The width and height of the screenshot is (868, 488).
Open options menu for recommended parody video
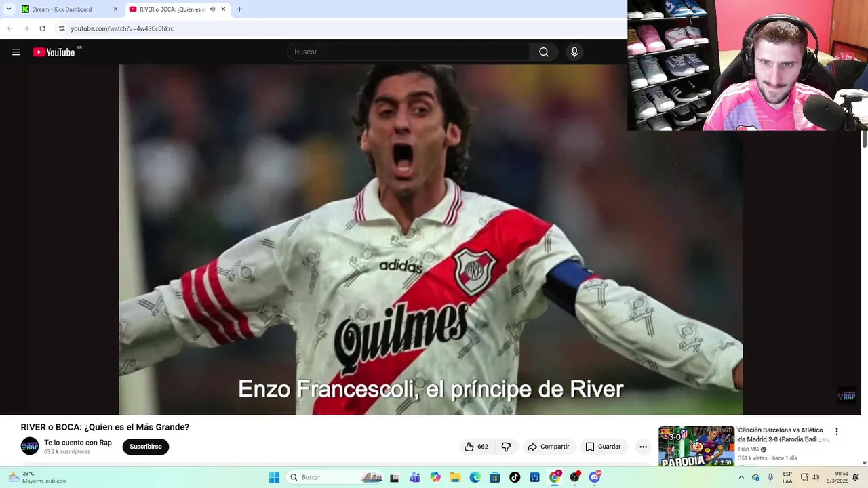tap(837, 432)
